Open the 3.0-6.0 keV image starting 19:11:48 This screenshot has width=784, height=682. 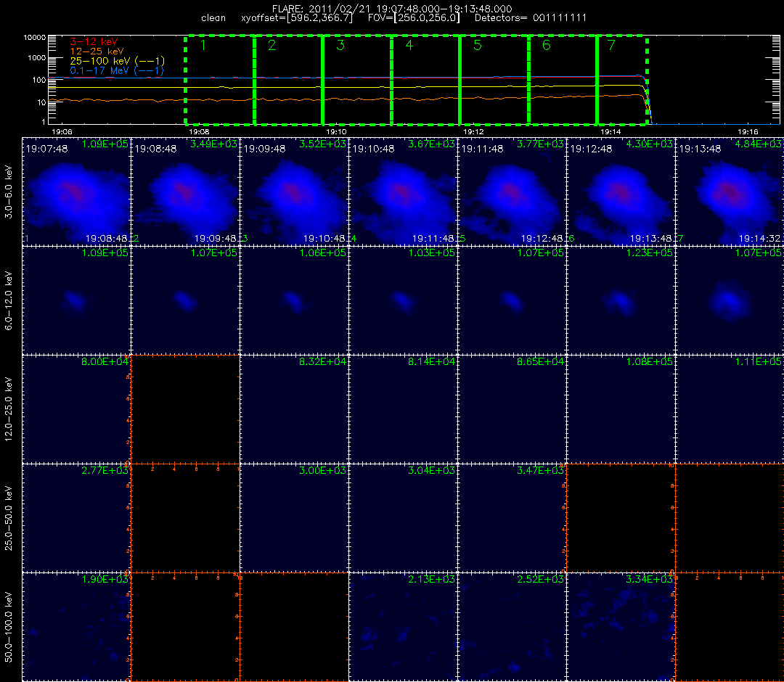coord(513,192)
